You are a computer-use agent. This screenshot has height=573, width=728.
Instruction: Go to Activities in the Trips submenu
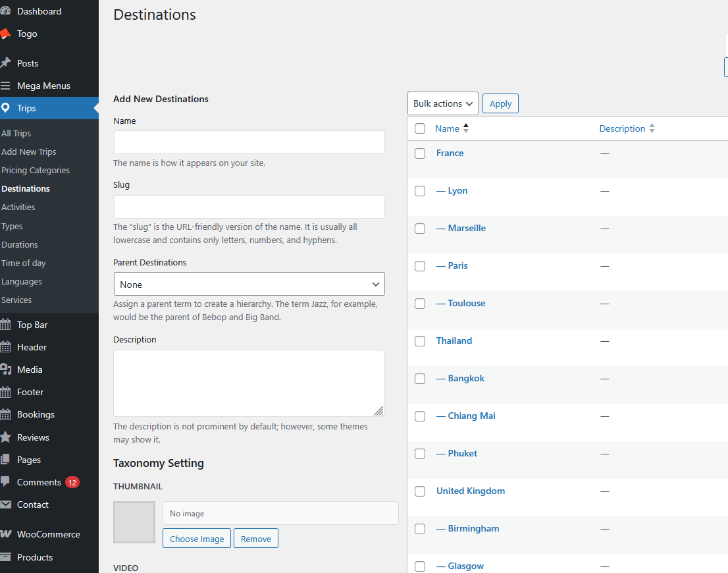point(18,207)
